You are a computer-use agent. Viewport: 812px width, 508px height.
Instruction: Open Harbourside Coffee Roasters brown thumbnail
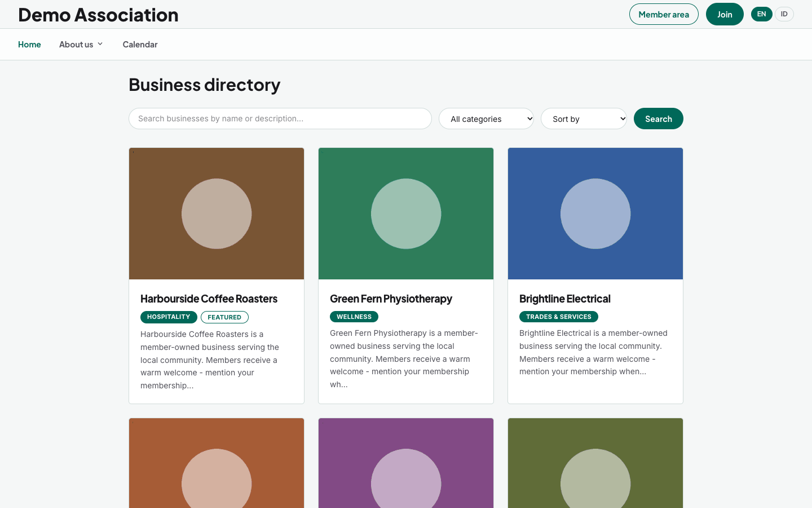point(217,213)
